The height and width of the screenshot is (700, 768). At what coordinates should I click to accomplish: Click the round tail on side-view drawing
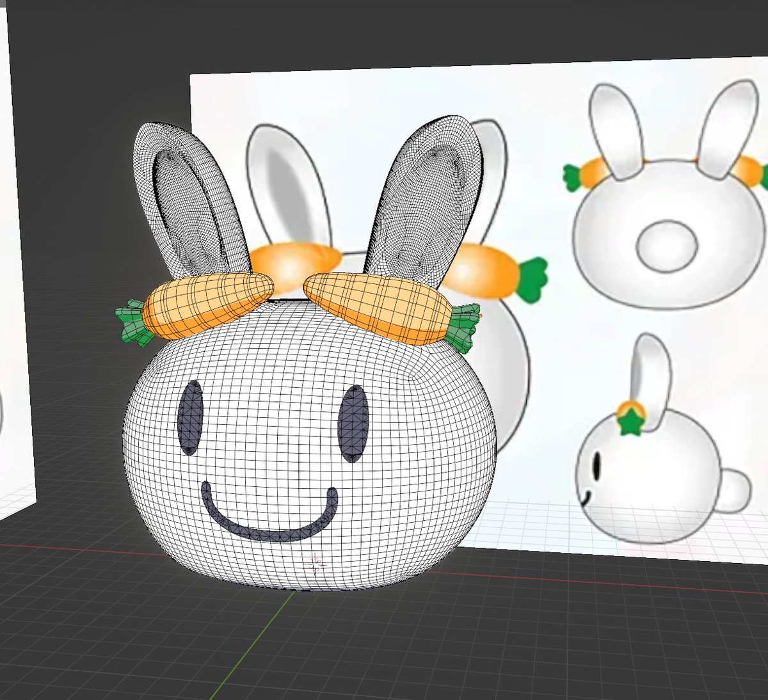(x=734, y=489)
